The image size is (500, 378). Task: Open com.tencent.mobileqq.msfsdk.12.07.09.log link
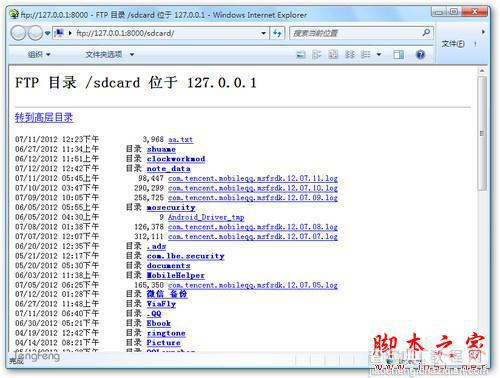[253, 198]
